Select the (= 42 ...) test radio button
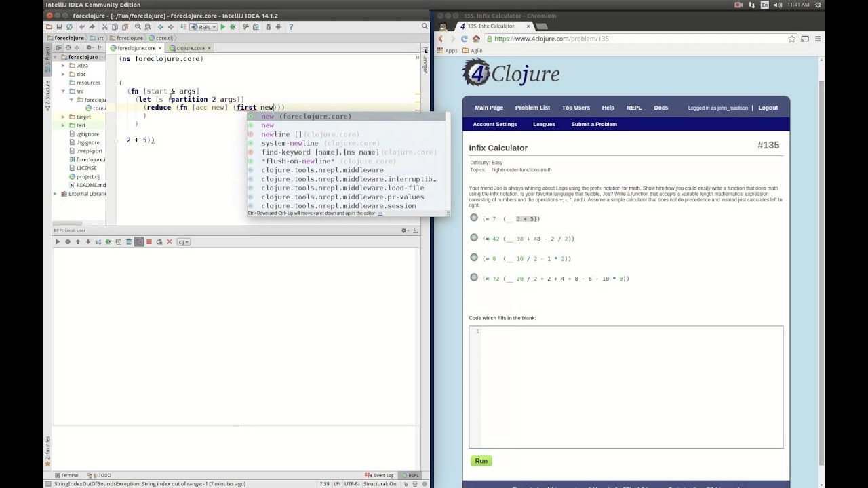Image resolution: width=868 pixels, height=488 pixels. [x=474, y=237]
